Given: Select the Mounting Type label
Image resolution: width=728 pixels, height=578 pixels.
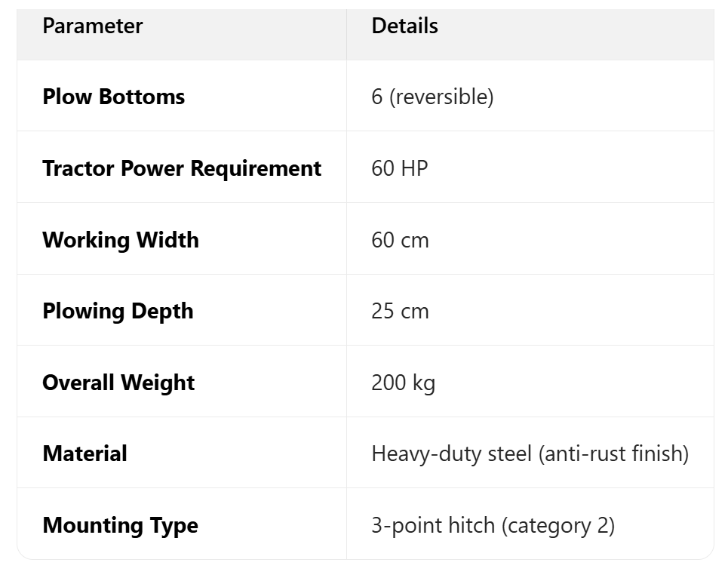Looking at the screenshot, I should click(120, 525).
